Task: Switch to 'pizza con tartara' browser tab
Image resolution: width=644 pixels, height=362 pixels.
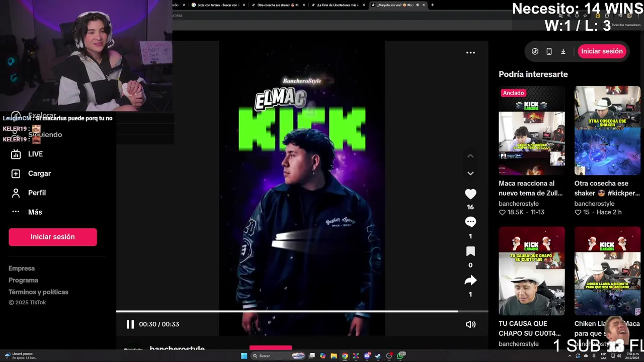Action: [217, 5]
